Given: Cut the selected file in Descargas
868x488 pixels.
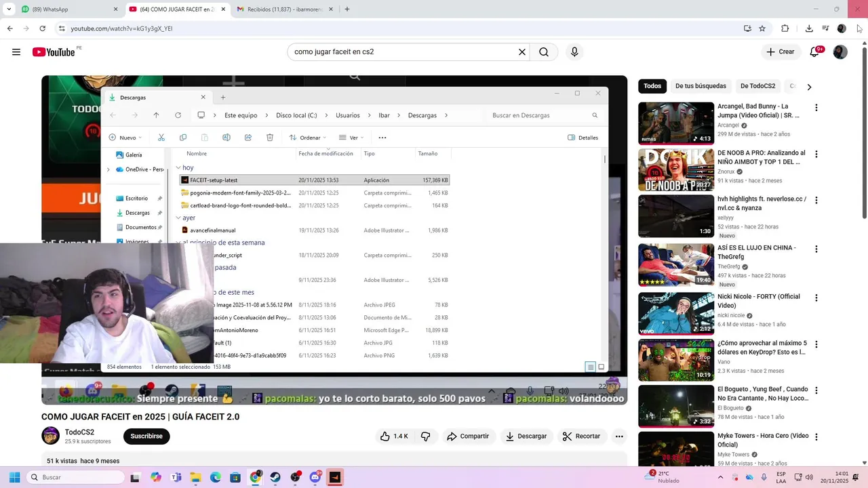Looking at the screenshot, I should coord(161,138).
